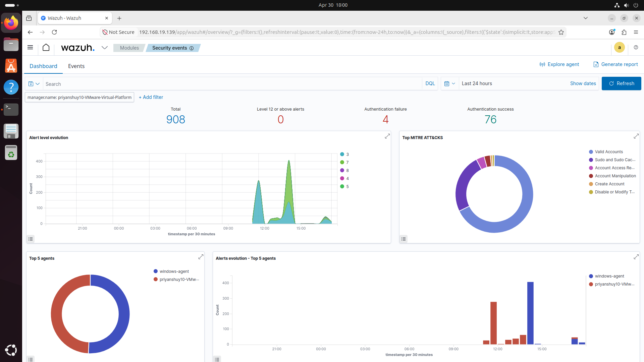Toggle Account Manipulation legend entry

point(612,176)
